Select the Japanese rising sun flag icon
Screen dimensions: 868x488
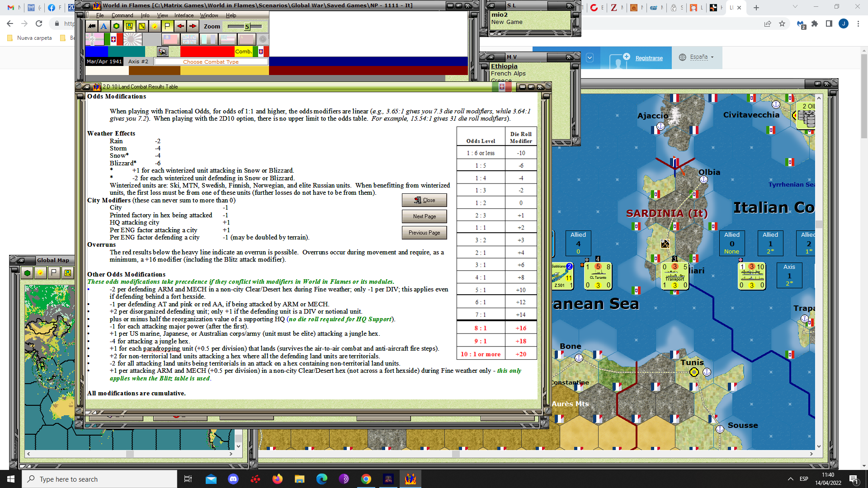(132, 39)
